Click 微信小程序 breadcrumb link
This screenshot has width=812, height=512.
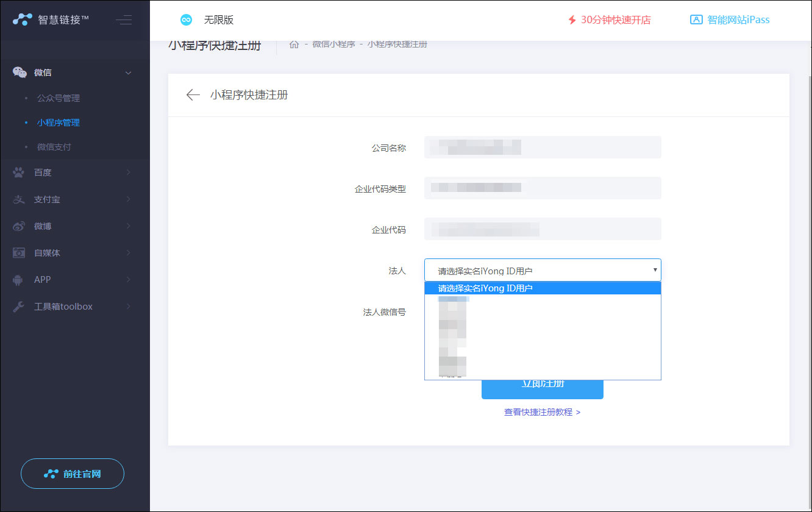coord(333,44)
